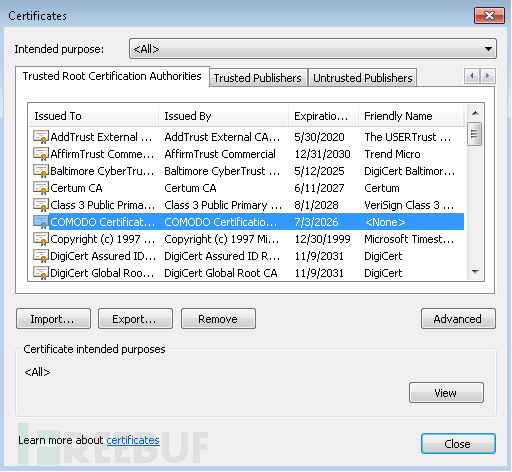Click expiration date 5/30/2020
512x472 pixels.
click(319, 137)
